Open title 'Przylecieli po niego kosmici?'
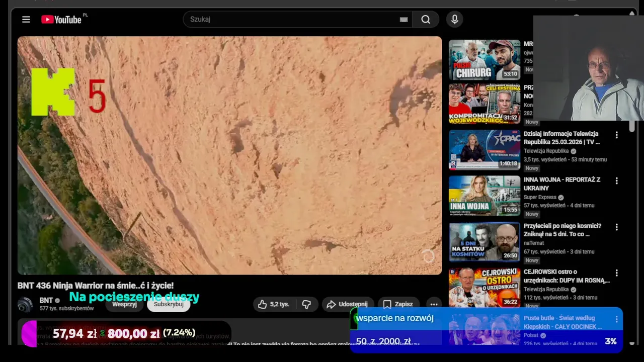 point(562,230)
